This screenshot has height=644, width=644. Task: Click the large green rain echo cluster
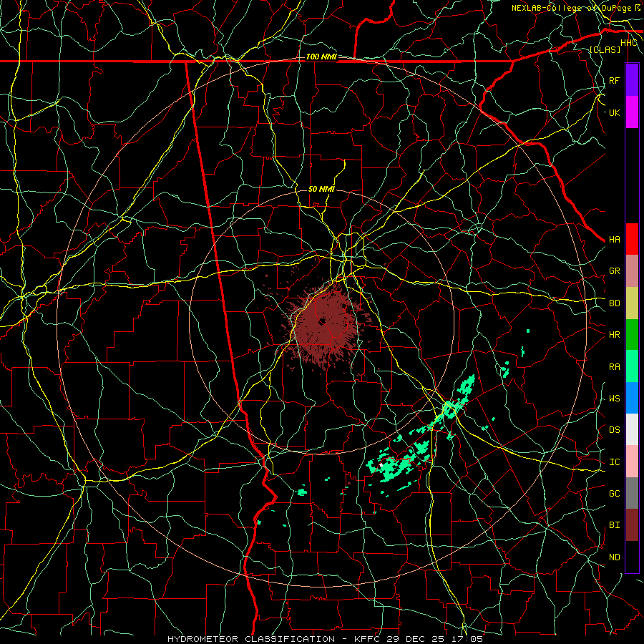(401, 462)
